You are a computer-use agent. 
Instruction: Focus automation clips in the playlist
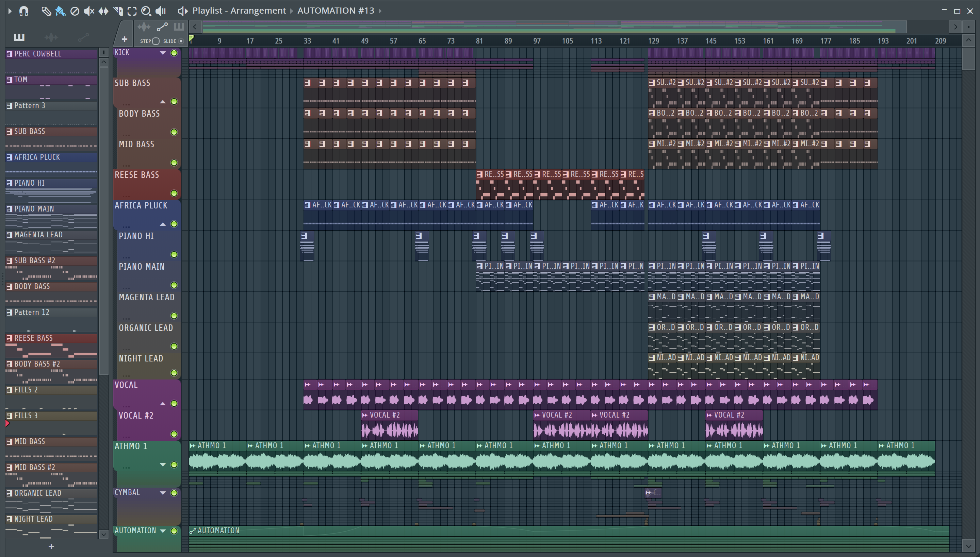162,27
